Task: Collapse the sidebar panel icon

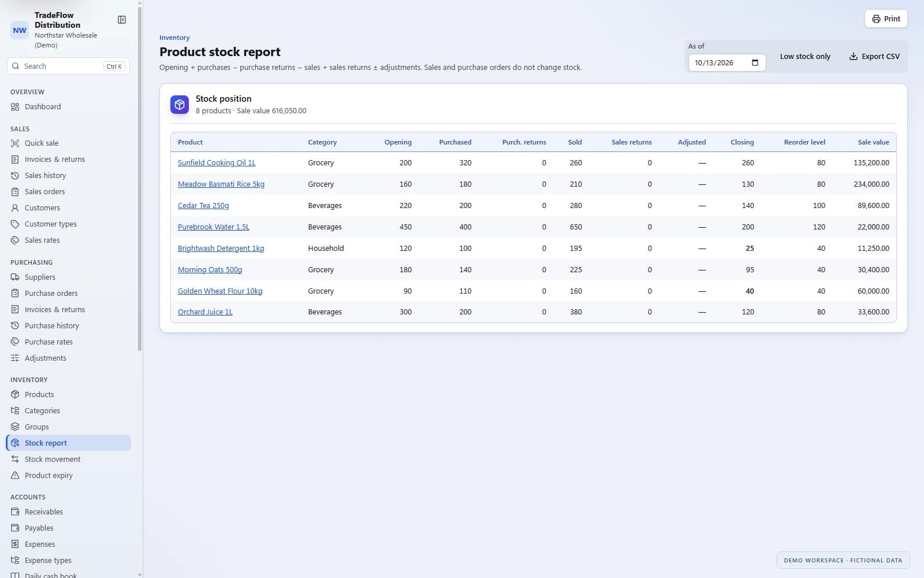Action: pos(122,20)
